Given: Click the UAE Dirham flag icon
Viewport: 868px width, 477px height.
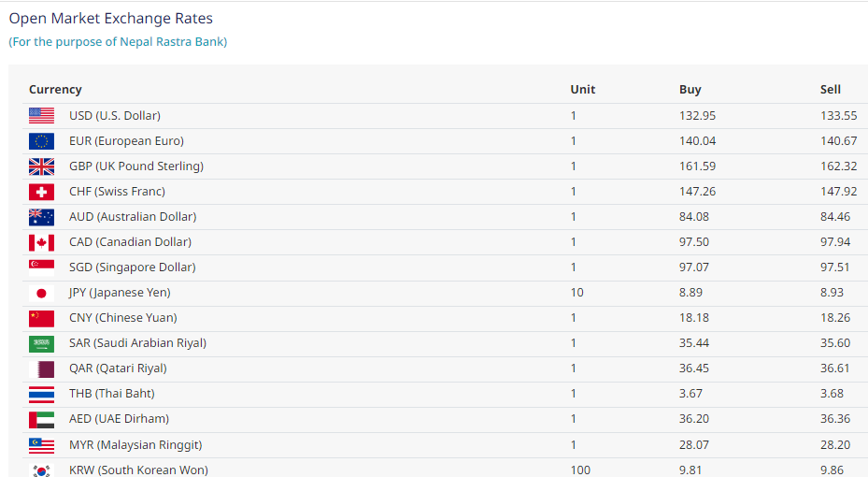Looking at the screenshot, I should click(41, 419).
